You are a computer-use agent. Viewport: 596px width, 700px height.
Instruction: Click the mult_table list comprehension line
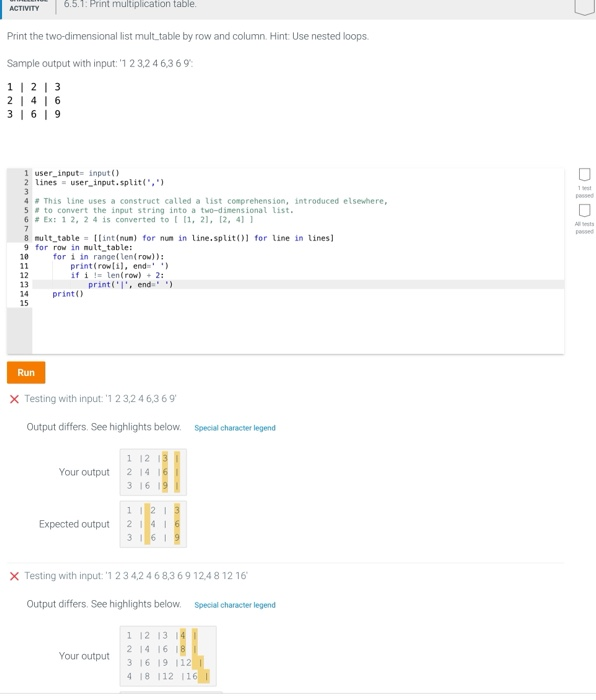click(184, 238)
